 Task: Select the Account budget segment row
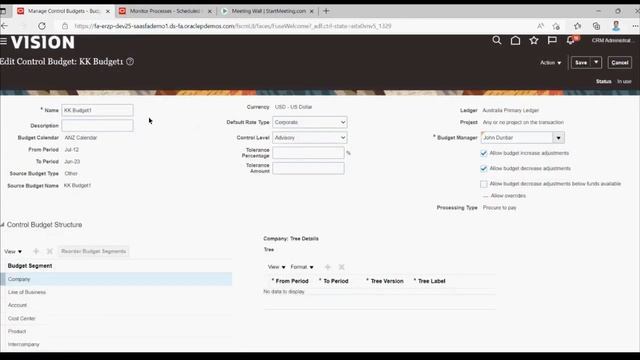(116, 305)
